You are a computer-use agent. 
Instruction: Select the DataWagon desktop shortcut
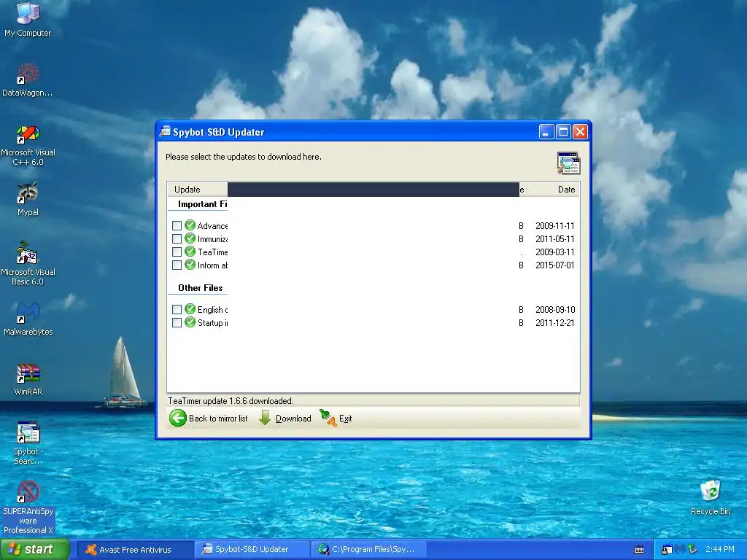click(x=28, y=79)
